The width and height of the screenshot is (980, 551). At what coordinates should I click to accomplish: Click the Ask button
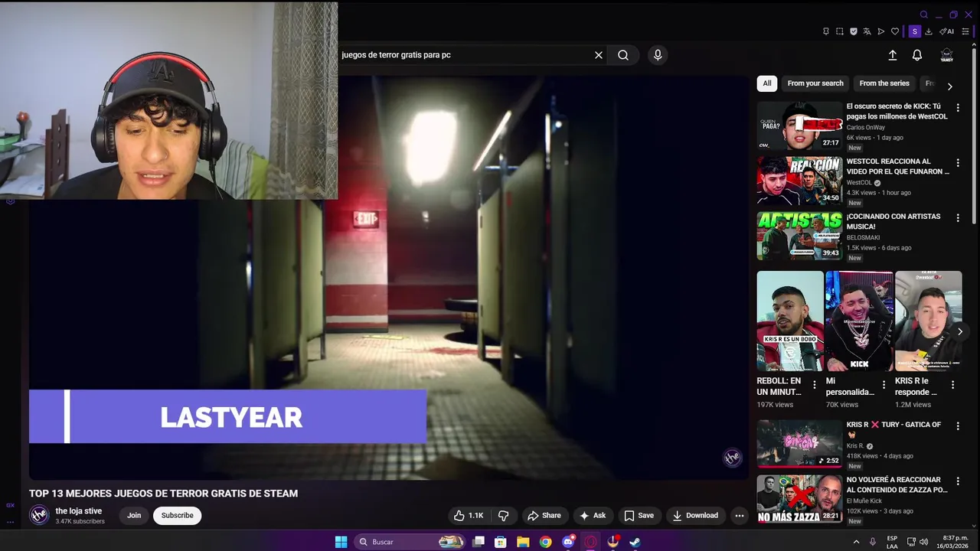593,516
